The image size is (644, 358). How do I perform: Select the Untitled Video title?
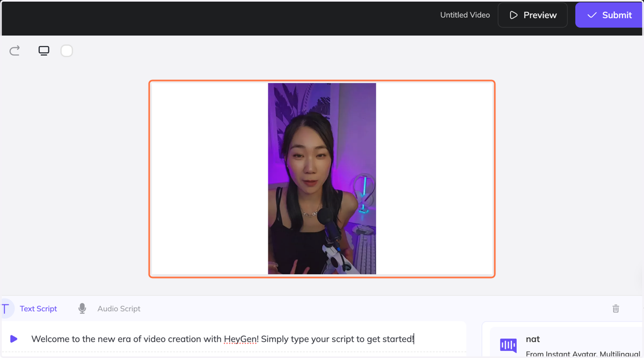click(x=465, y=15)
